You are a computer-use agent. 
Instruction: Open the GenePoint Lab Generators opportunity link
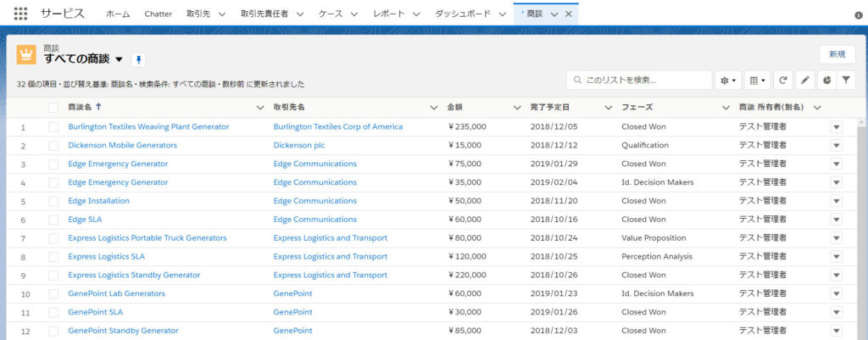coord(116,293)
